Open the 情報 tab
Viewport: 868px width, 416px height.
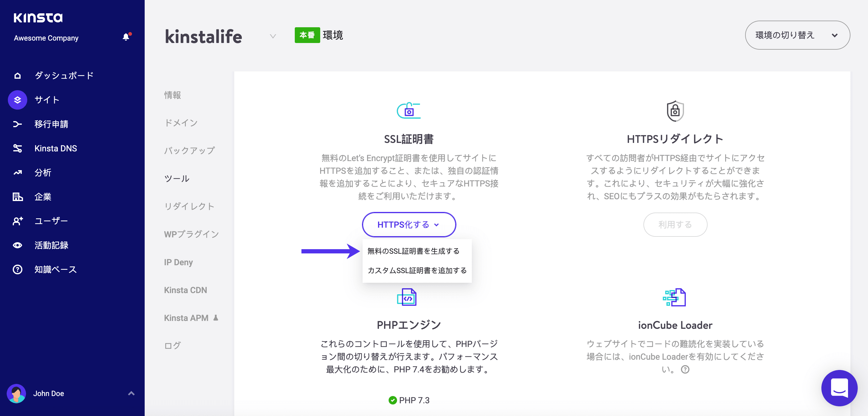(x=173, y=95)
